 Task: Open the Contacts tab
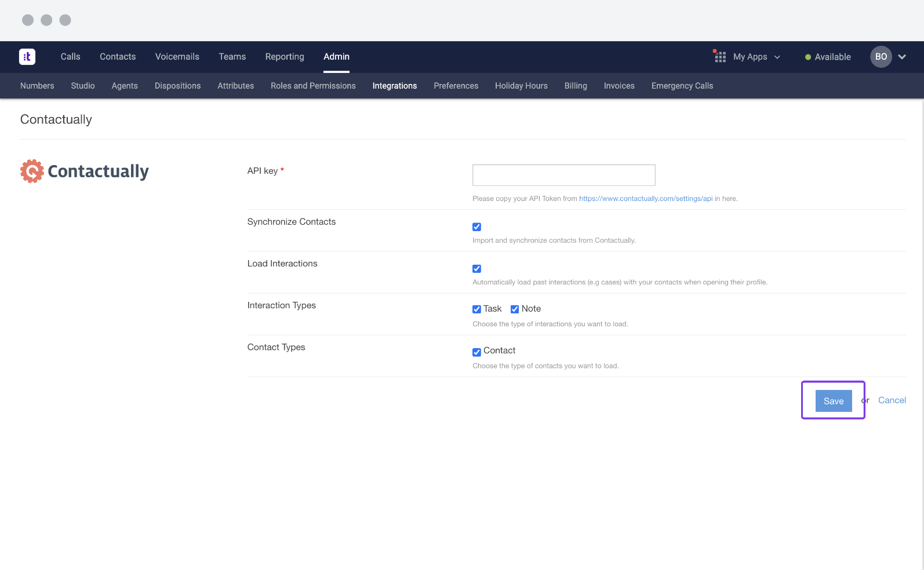pos(118,57)
